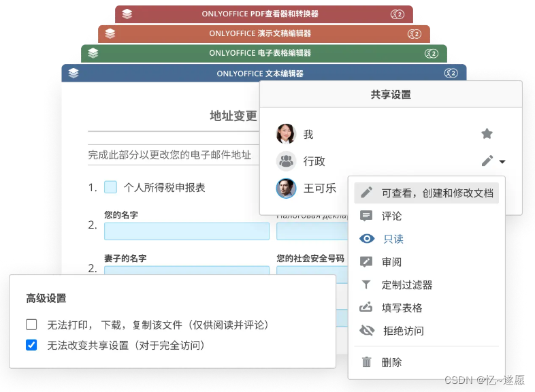The height and width of the screenshot is (392, 535).
Task: Click the 王可乐 user name
Action: click(320, 189)
